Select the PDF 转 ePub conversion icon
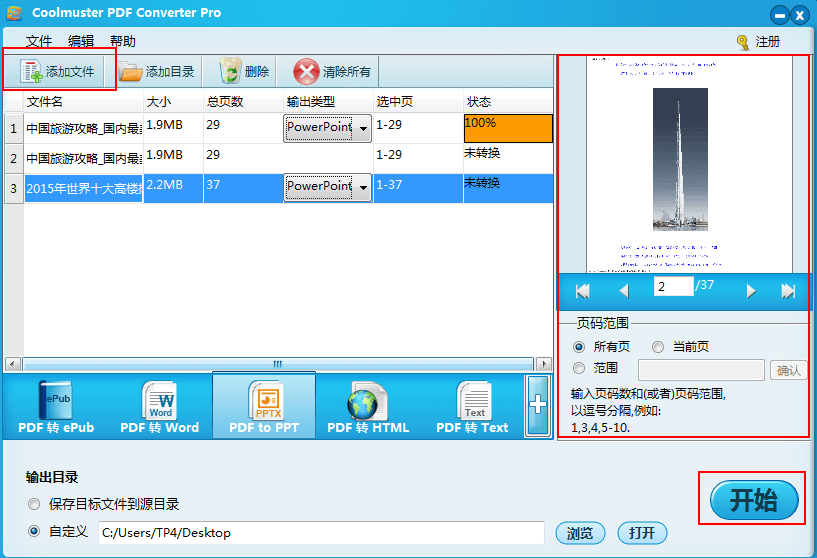817x558 pixels. tap(56, 400)
